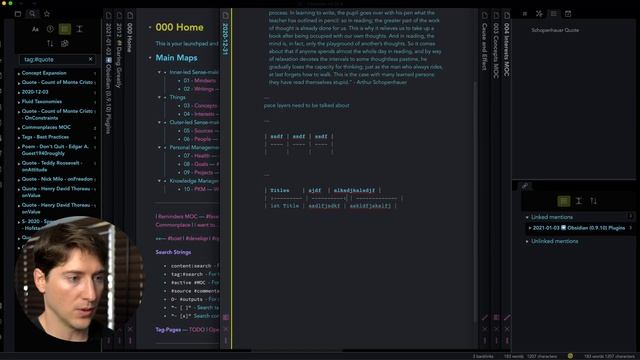
Task: Close the 000 Home pane
Action: (x=130, y=329)
